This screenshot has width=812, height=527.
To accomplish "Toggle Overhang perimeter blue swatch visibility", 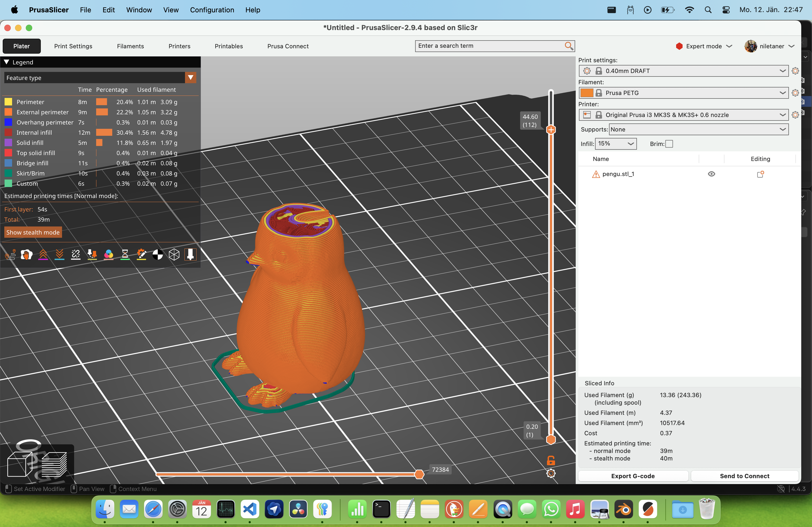I will coord(8,122).
